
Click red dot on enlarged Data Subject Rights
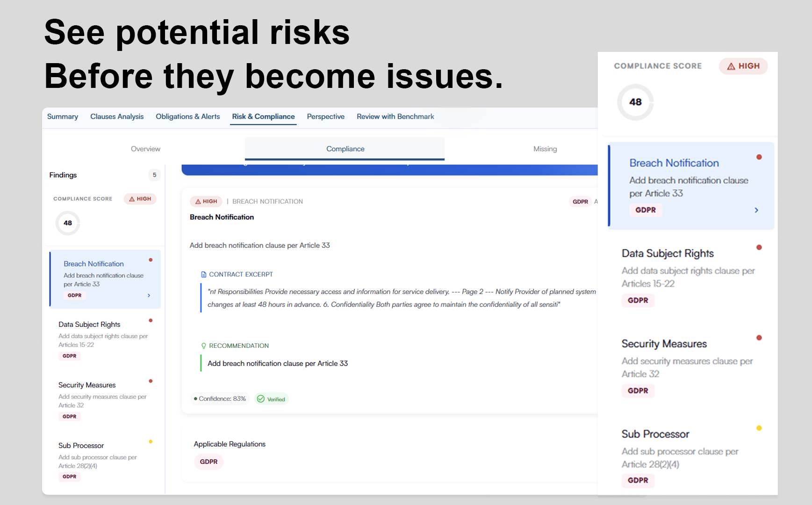pos(759,247)
